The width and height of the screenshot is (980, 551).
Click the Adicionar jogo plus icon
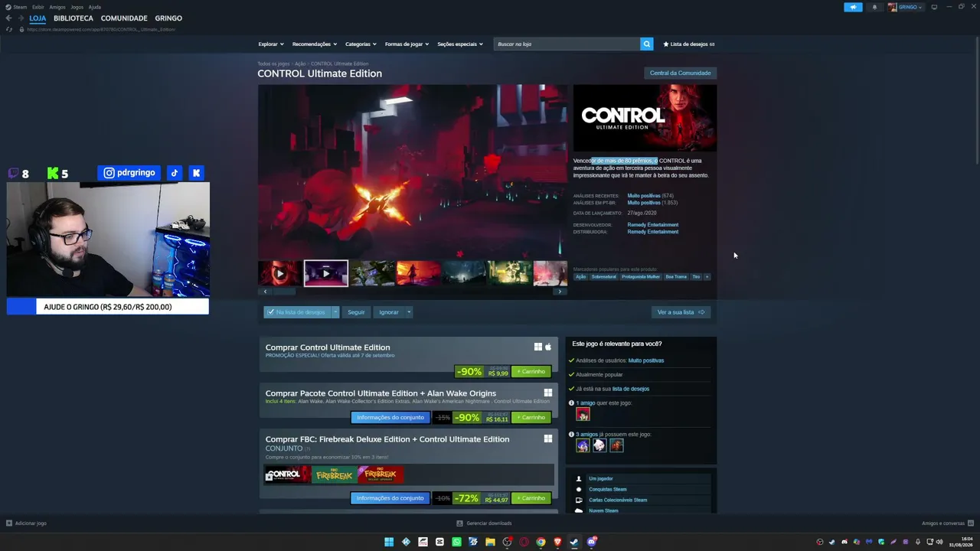click(9, 523)
